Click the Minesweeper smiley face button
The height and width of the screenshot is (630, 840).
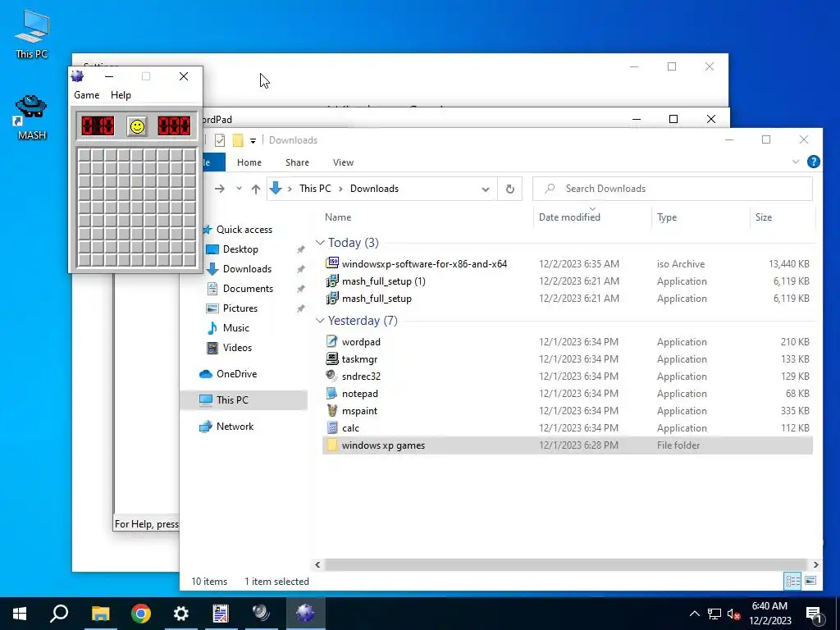[138, 126]
